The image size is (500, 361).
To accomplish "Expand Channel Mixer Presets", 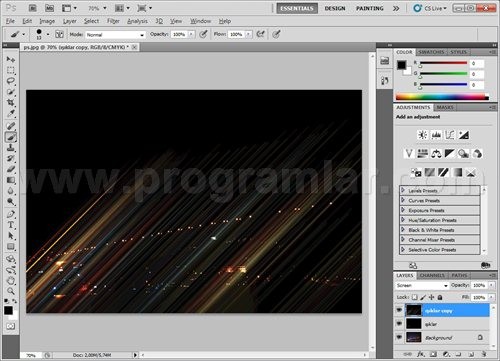I will pyautogui.click(x=403, y=240).
